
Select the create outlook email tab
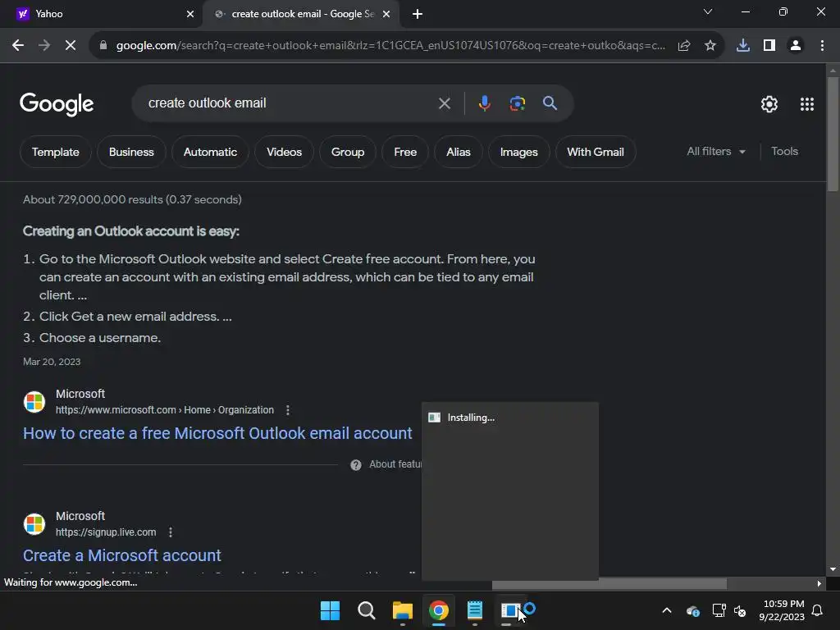click(302, 14)
